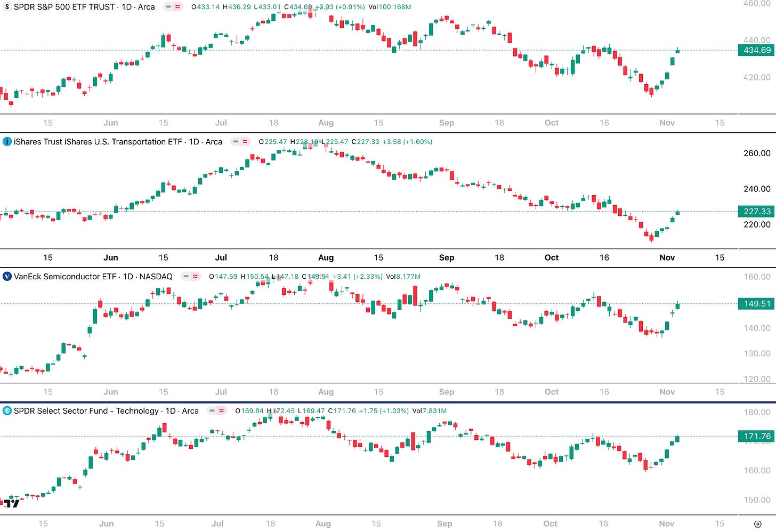Click the Nov label on S&P 500 time axis
776x532 pixels.
pos(667,123)
